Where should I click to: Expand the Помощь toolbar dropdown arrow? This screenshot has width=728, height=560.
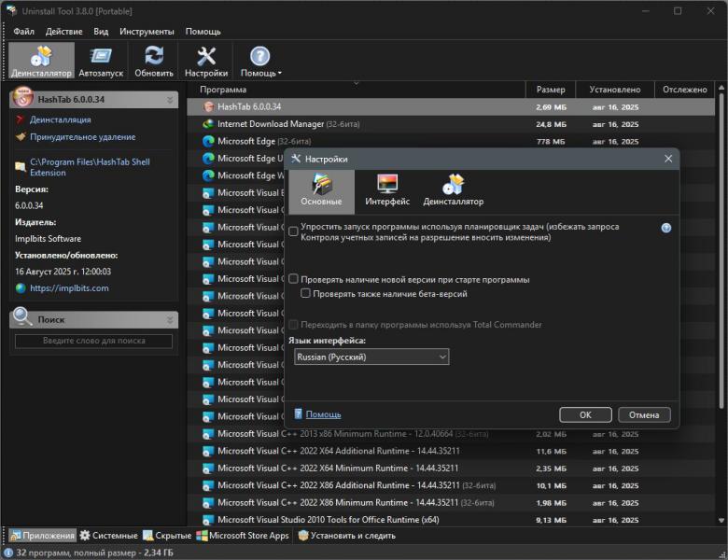(x=279, y=74)
